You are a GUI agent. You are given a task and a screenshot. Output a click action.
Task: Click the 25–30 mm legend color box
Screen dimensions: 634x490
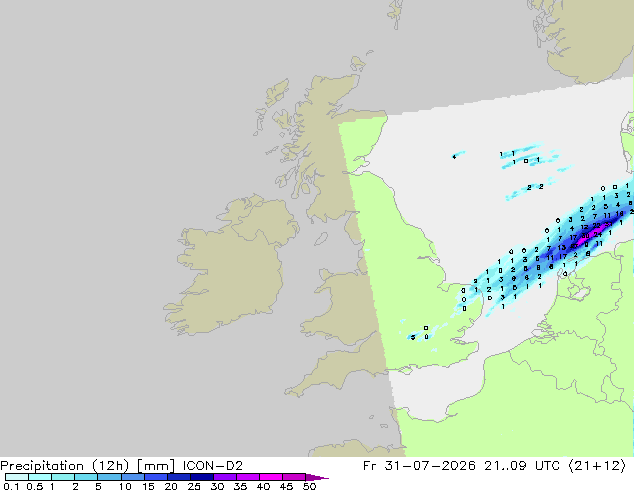201,477
